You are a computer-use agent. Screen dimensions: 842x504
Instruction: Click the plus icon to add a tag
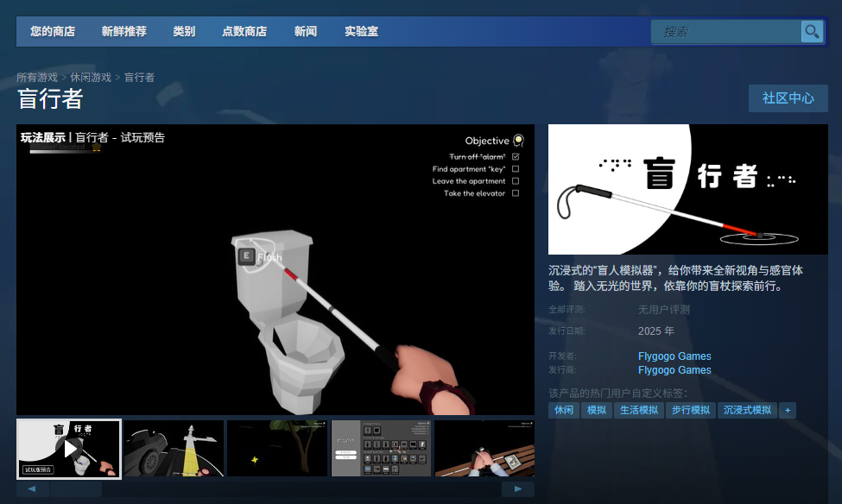(787, 411)
